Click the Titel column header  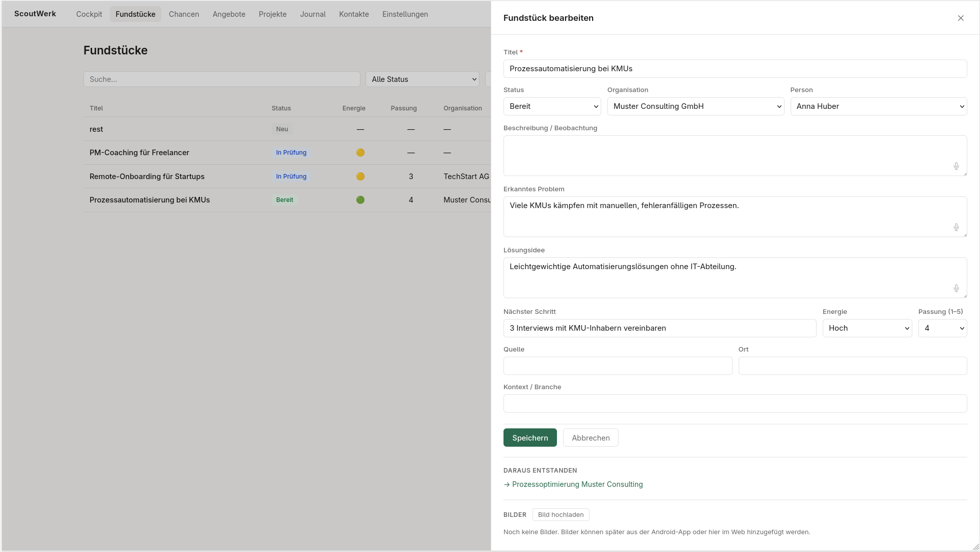click(x=96, y=108)
